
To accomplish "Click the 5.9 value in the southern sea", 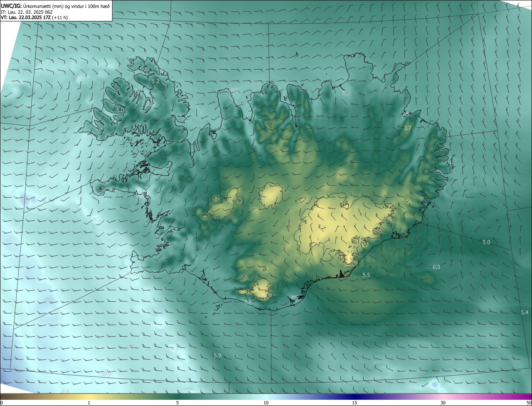I will (217, 356).
